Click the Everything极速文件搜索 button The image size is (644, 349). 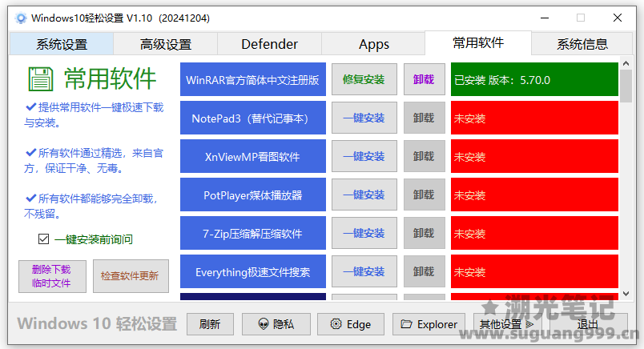(253, 271)
